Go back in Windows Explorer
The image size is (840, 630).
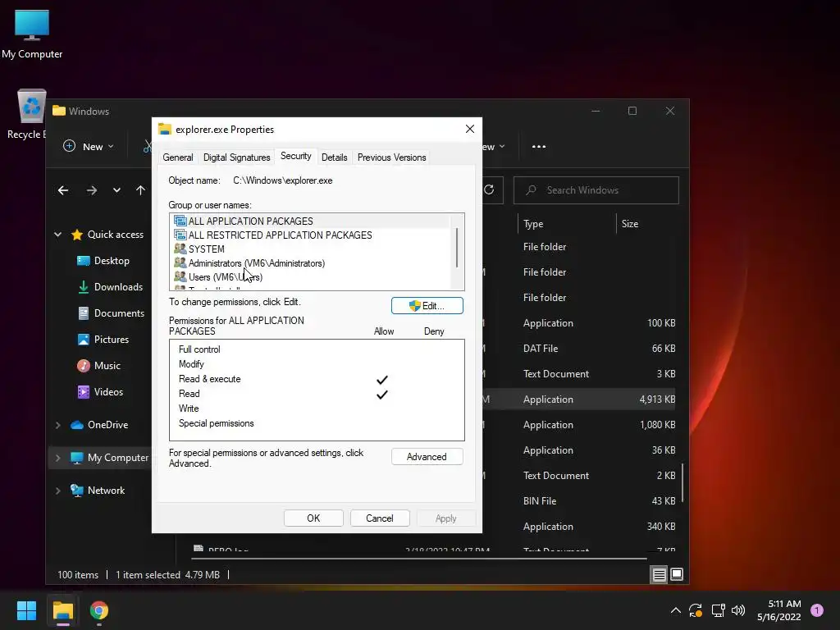pos(63,190)
